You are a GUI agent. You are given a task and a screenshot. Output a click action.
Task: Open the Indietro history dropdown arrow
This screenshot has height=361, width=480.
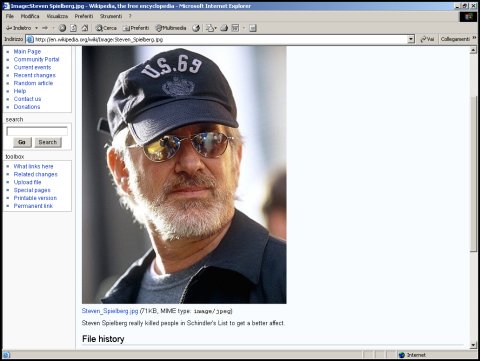coord(36,28)
